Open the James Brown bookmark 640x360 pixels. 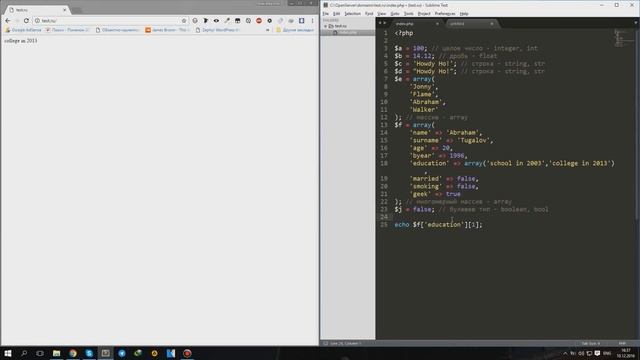(167, 30)
